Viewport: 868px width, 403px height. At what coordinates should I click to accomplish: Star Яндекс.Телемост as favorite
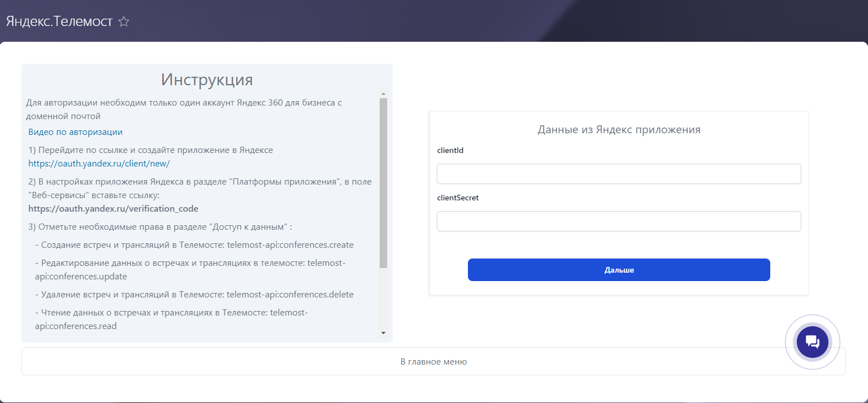pyautogui.click(x=124, y=21)
